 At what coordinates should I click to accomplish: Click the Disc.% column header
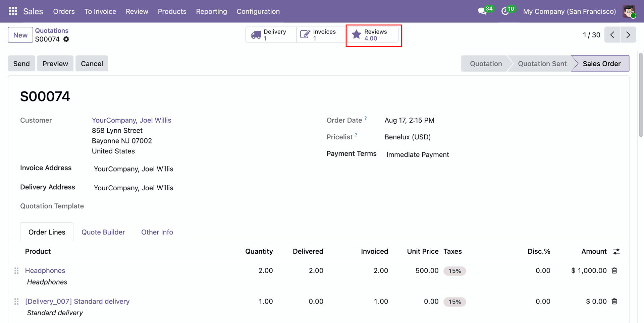pos(539,251)
